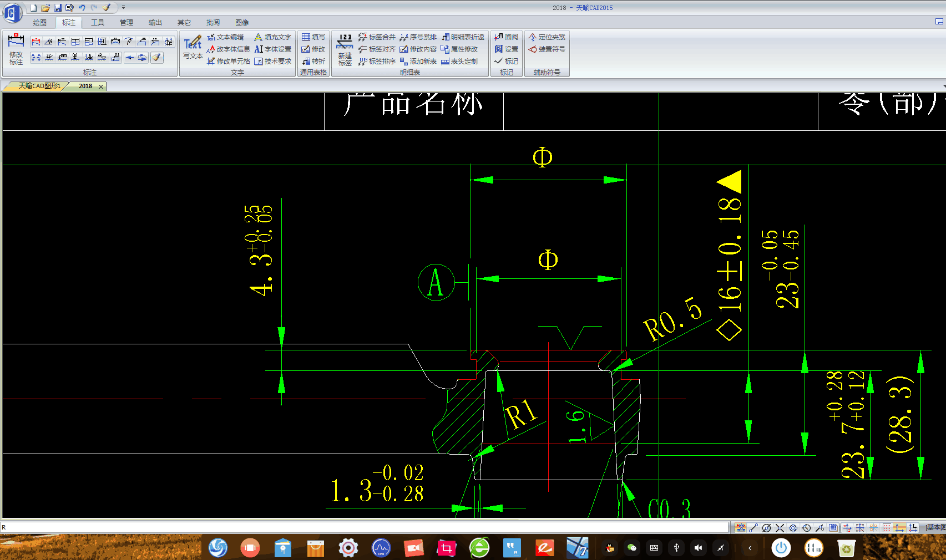Expand the quick access customize arrow

[x=123, y=8]
